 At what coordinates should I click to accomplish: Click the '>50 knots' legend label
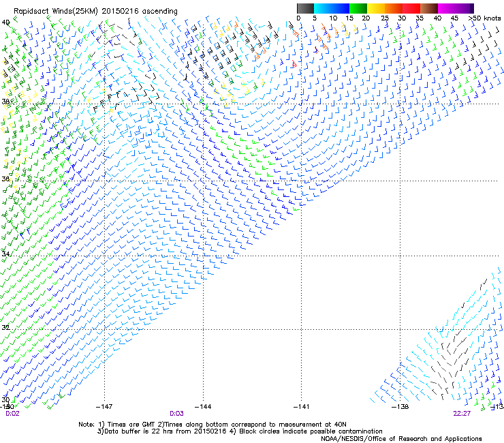click(485, 18)
